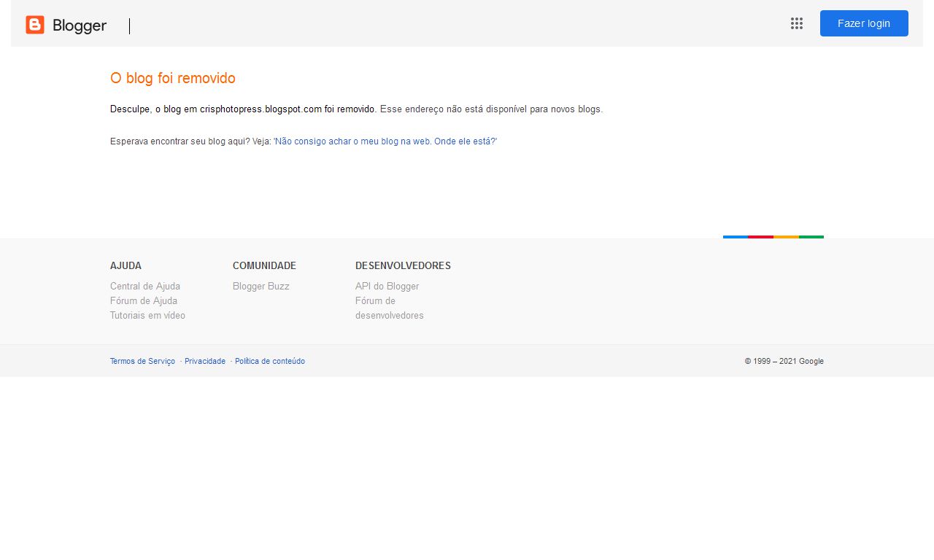The width and height of the screenshot is (934, 560).
Task: Open API do Blogger link
Action: coord(387,287)
